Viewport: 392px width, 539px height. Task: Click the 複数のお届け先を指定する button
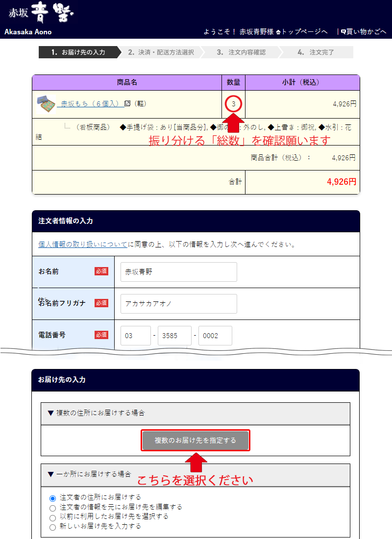(x=195, y=440)
